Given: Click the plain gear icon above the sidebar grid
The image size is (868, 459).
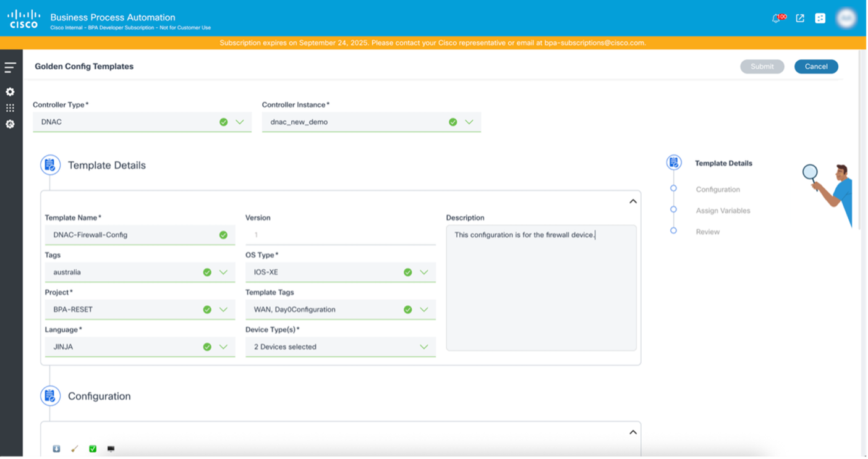Looking at the screenshot, I should point(10,91).
